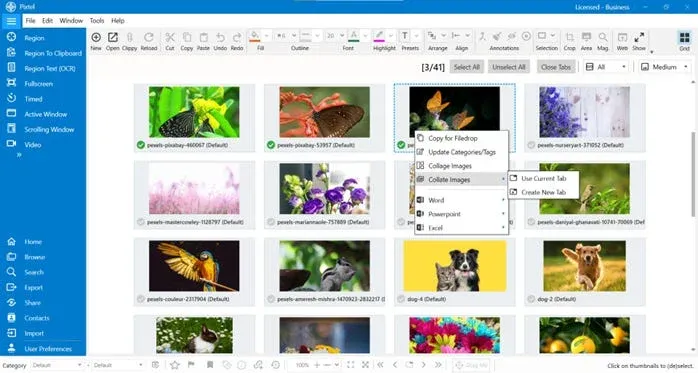Viewport: 698px width, 373px height.
Task: Click the Highlight color swatch
Action: (379, 36)
